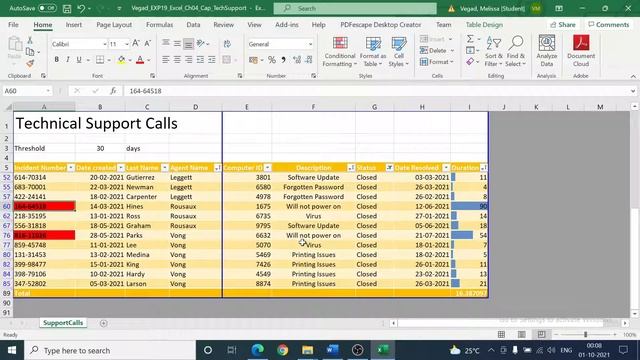Open Microsoft Edge from taskbar
The image size is (640, 360).
coord(258,350)
